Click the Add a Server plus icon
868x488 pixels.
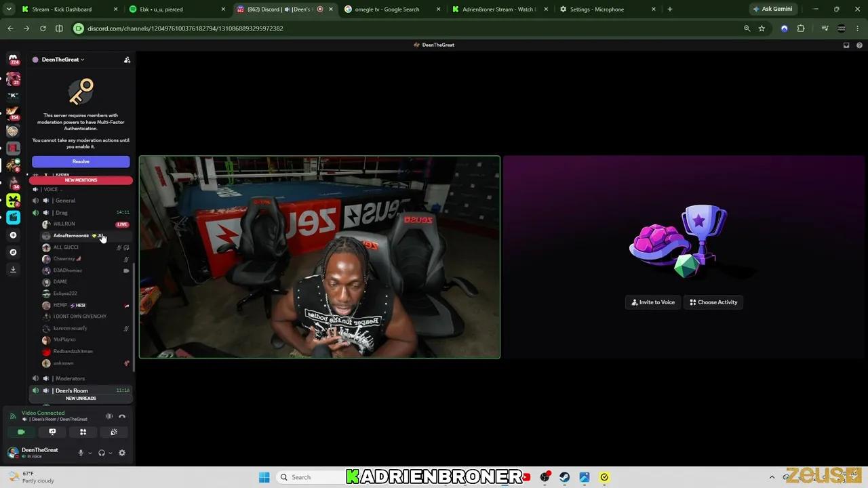pyautogui.click(x=13, y=235)
